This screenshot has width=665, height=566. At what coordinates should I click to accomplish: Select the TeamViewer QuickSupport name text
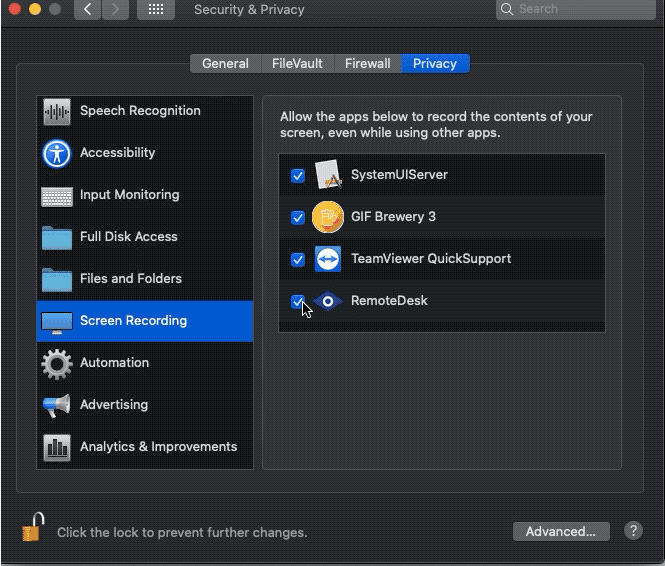(431, 259)
